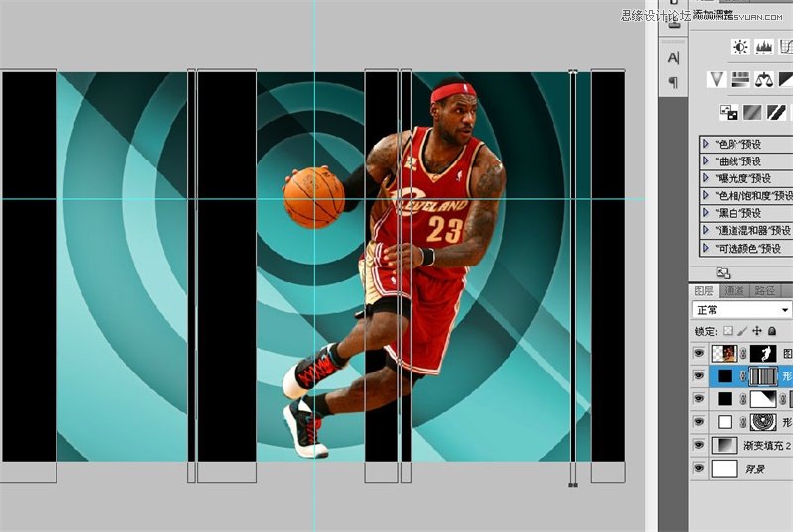
Task: Select the player silhouette layer mask thumbnail
Action: click(x=763, y=353)
